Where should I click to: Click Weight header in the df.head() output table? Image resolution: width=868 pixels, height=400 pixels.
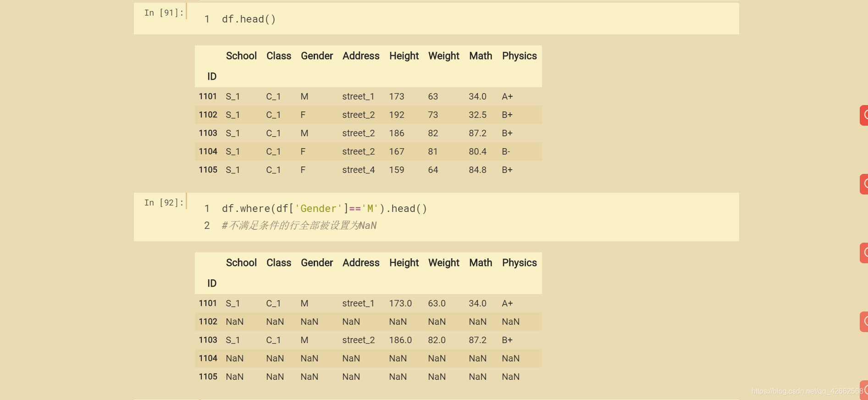(444, 56)
